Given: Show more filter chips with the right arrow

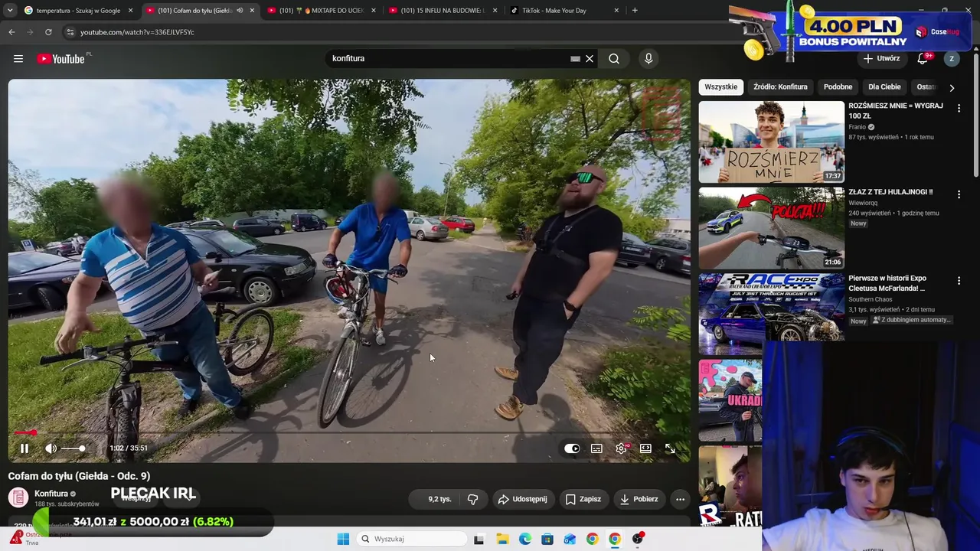Looking at the screenshot, I should pyautogui.click(x=952, y=87).
